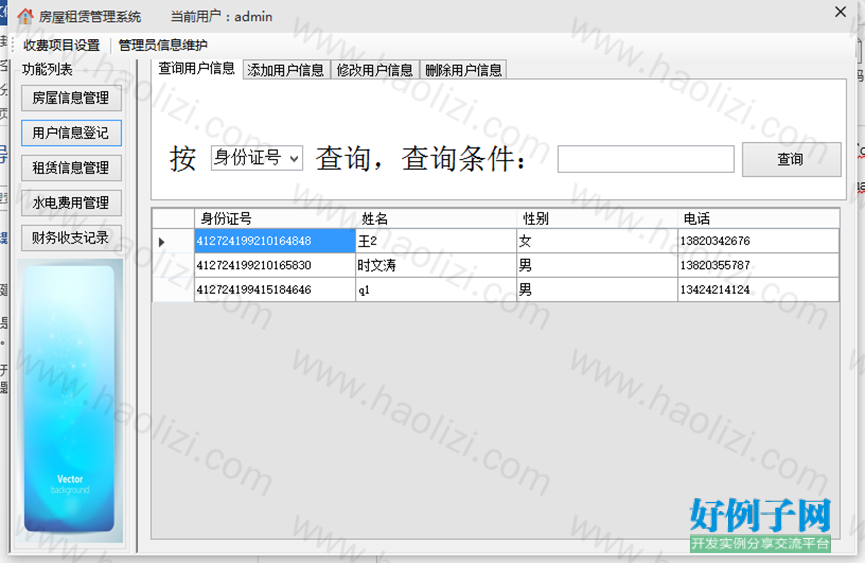Image resolution: width=865 pixels, height=563 pixels.
Task: Switch to the 查询用户信息 tab
Action: click(x=197, y=68)
